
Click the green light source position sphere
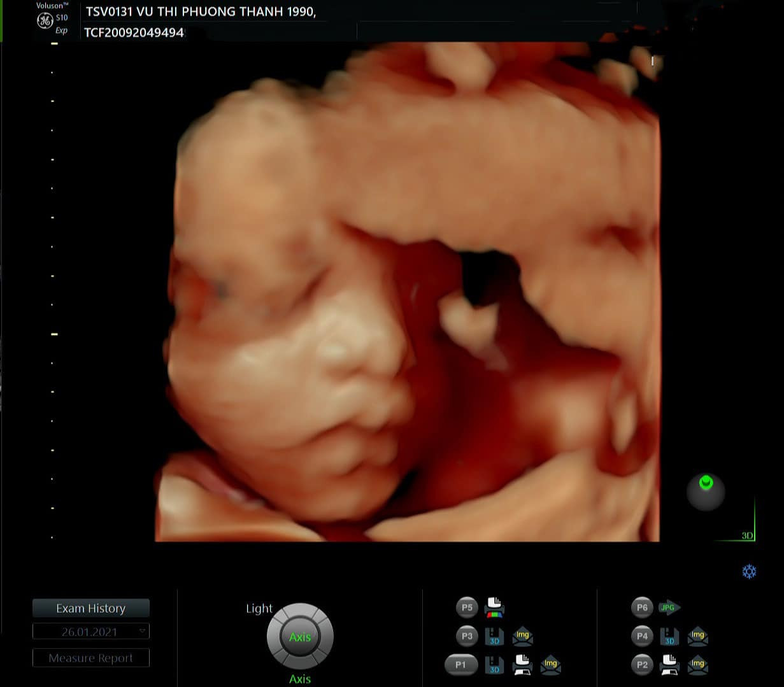[x=706, y=491]
